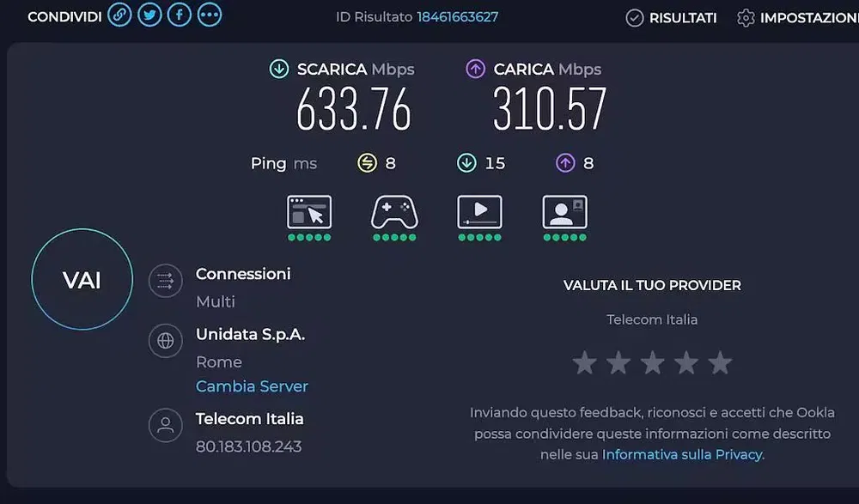Click the globe icon next to Unidata S.p.A.
The image size is (859, 504).
click(166, 341)
